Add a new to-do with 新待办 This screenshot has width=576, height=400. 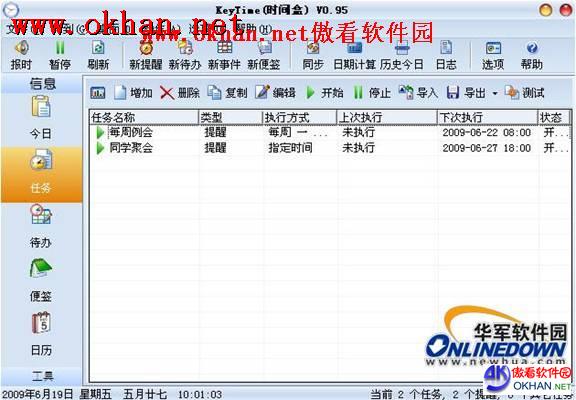coord(185,55)
